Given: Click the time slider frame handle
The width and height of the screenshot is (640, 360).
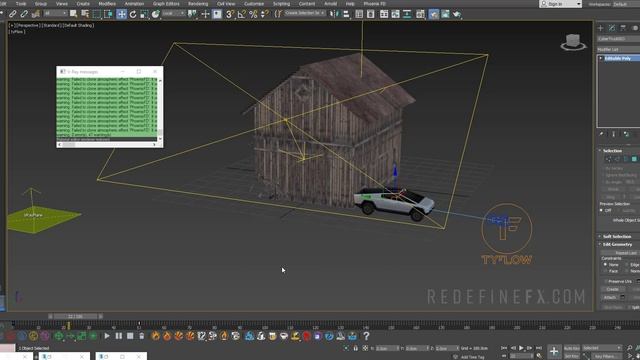Looking at the screenshot, I should [76, 316].
